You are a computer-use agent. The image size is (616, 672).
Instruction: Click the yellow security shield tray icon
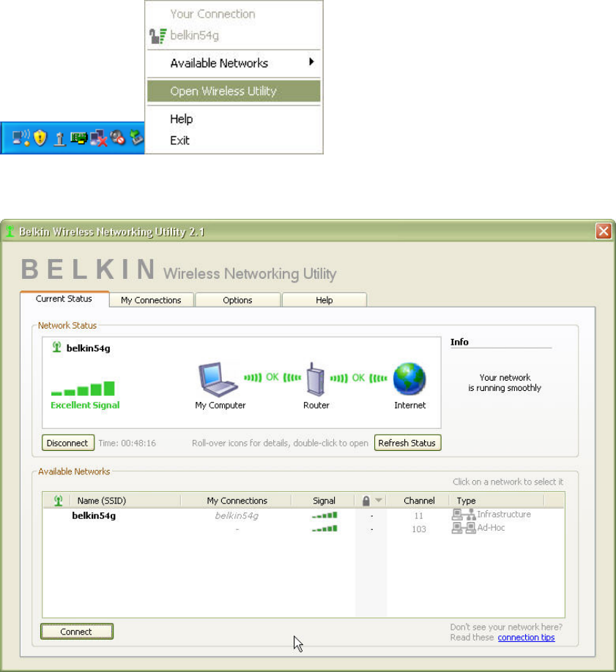pyautogui.click(x=40, y=138)
